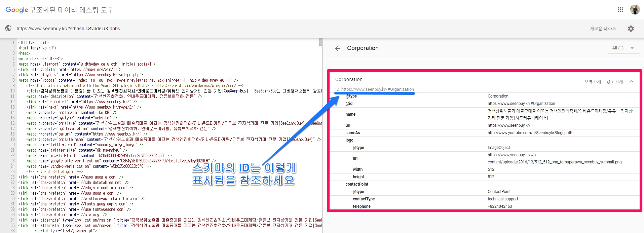Click the globe icon beside the URL
Viewport: 644px width, 233px height.
point(8,29)
